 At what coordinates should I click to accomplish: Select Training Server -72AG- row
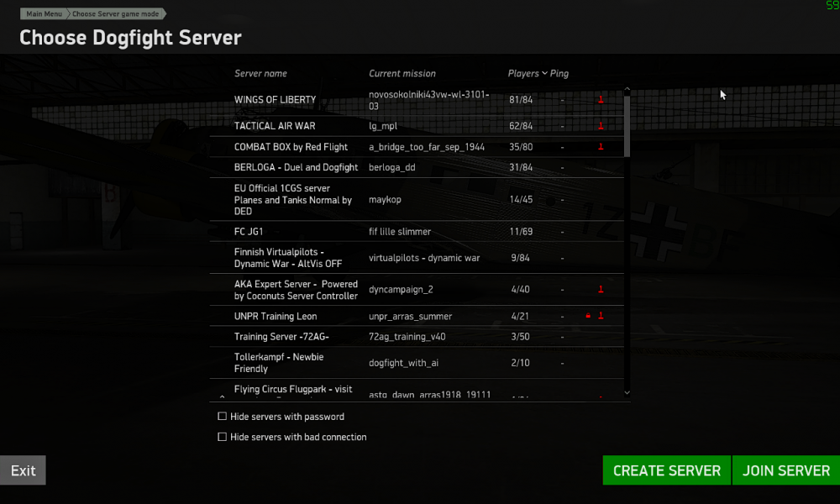pyautogui.click(x=417, y=336)
